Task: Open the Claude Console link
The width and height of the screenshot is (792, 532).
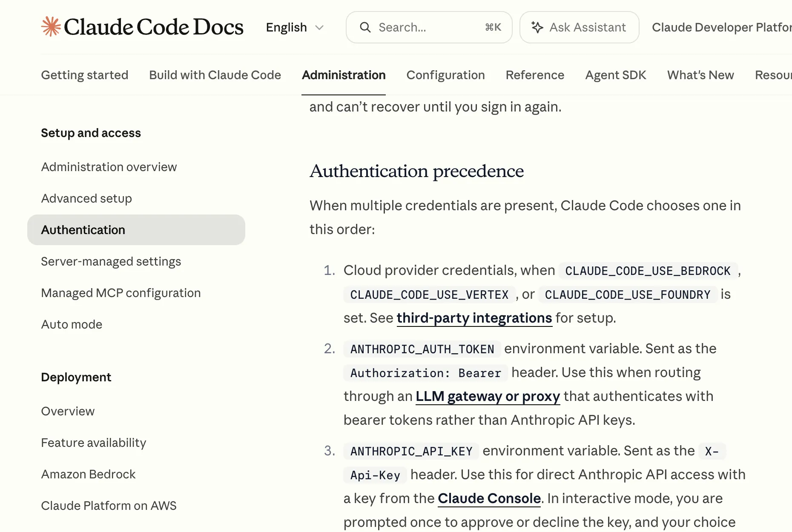Action: click(x=489, y=498)
